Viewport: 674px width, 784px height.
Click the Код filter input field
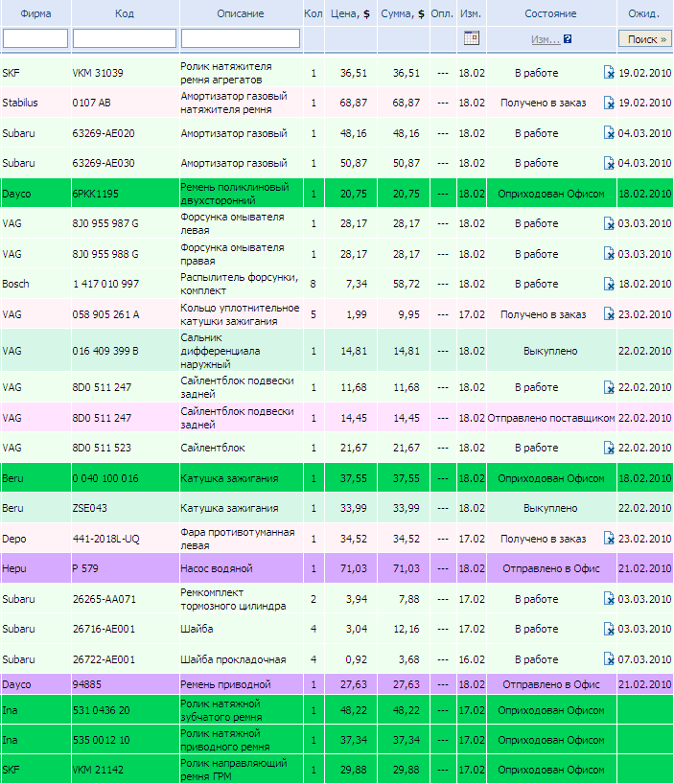coord(125,38)
